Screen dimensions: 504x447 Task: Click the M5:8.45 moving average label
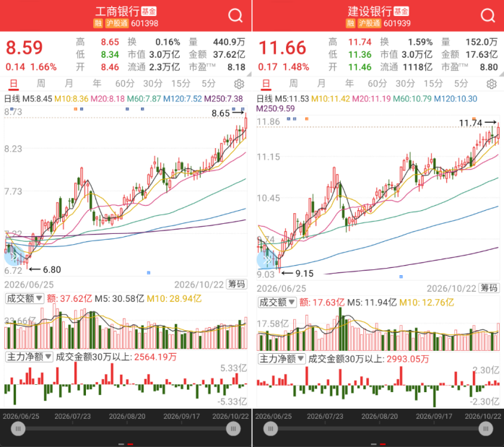pos(38,99)
